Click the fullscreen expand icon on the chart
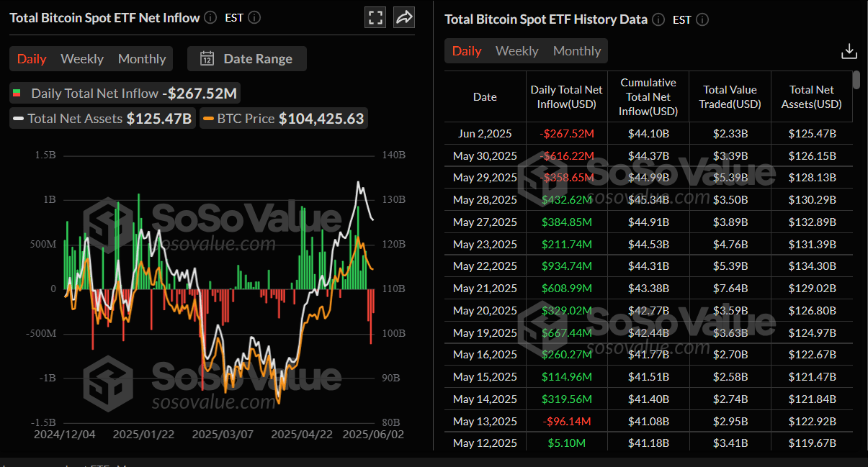The height and width of the screenshot is (467, 868). point(375,17)
